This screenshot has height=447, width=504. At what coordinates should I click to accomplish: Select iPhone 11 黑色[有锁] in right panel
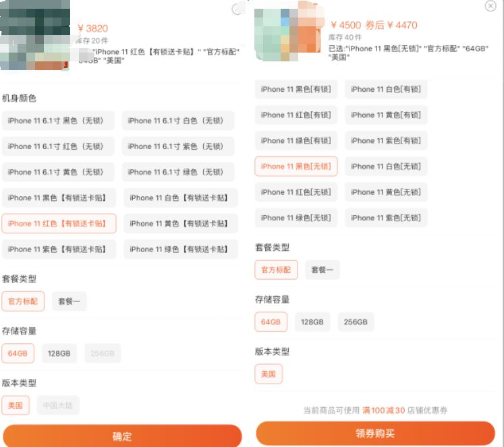pyautogui.click(x=296, y=89)
